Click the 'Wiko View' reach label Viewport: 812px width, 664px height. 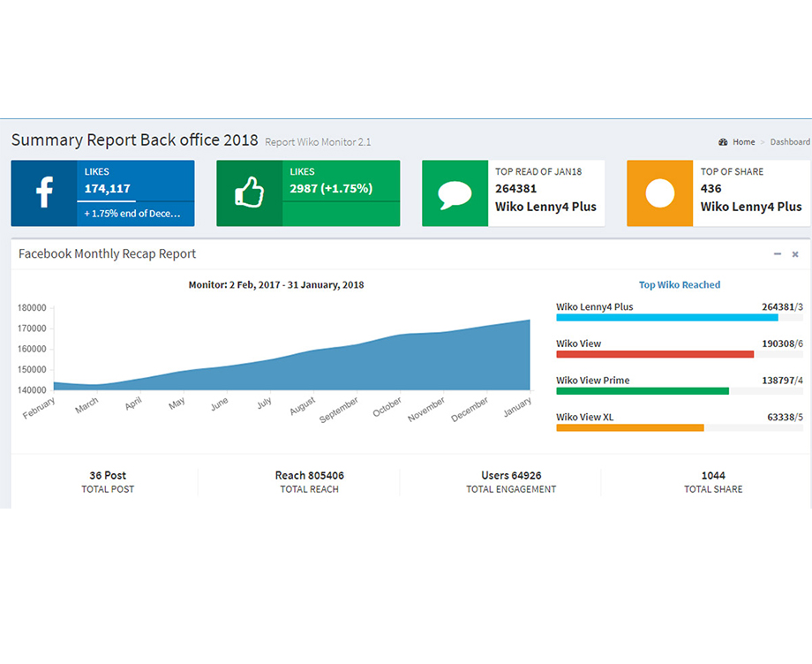click(578, 343)
